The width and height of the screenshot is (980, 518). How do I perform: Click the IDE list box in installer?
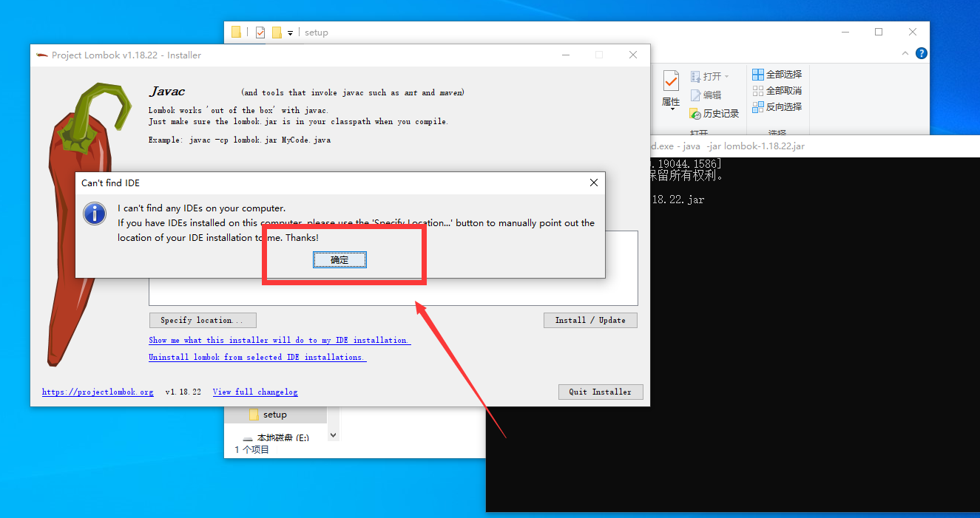tap(393, 268)
